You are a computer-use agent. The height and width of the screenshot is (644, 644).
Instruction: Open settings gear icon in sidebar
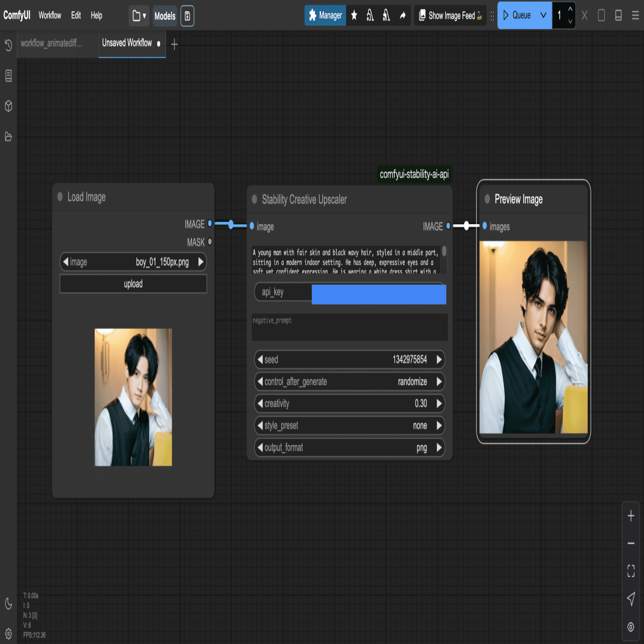(x=8, y=634)
